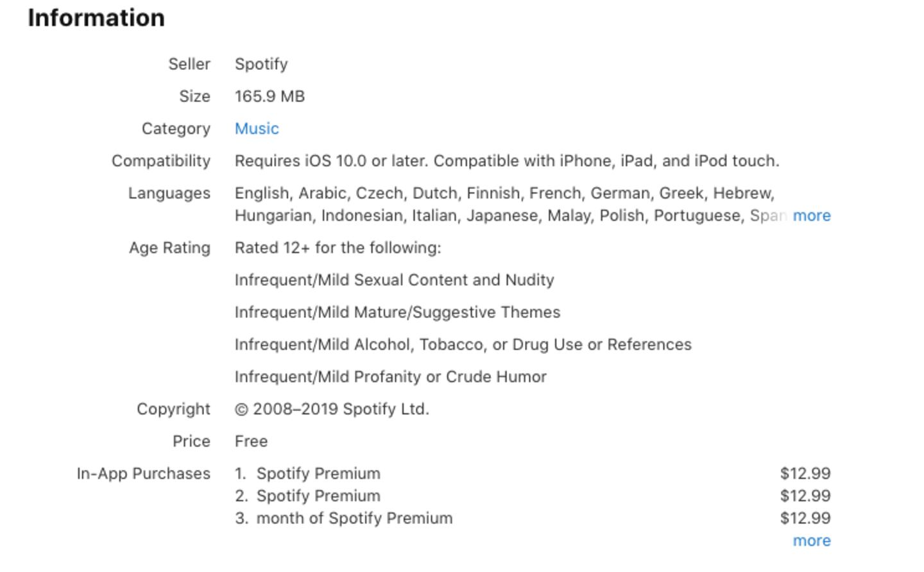The image size is (924, 572).
Task: Select the Mature/Suggestive Themes line
Action: [397, 312]
